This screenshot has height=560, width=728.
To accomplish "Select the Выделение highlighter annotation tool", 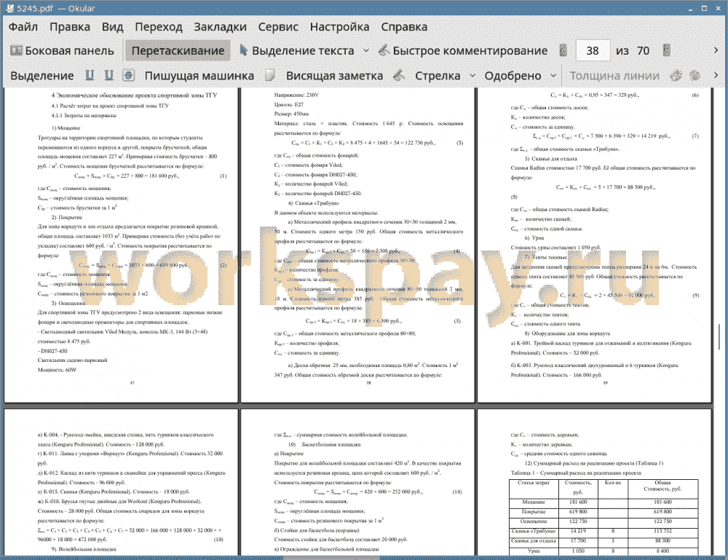I will (42, 76).
